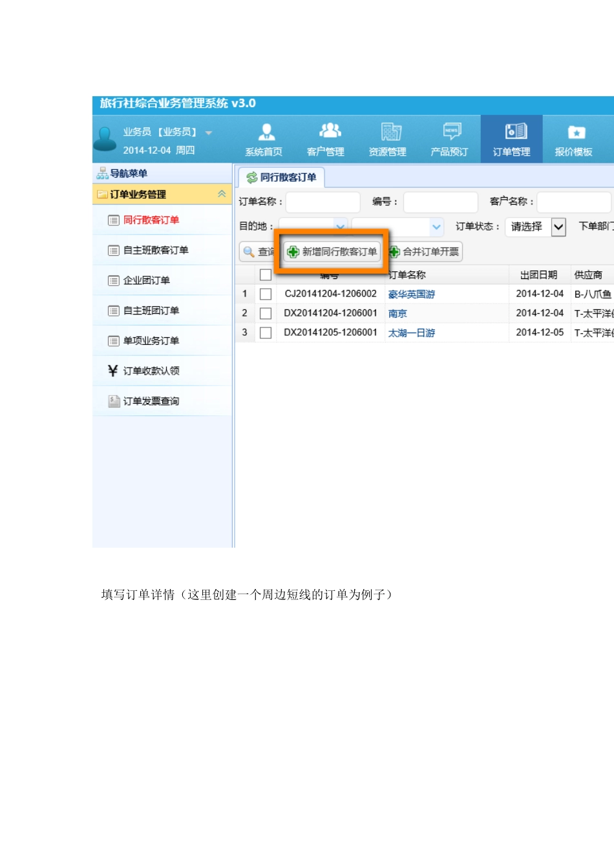This screenshot has width=614, height=868.
Task: Click list icon beside 单项业务订单
Action: [114, 341]
